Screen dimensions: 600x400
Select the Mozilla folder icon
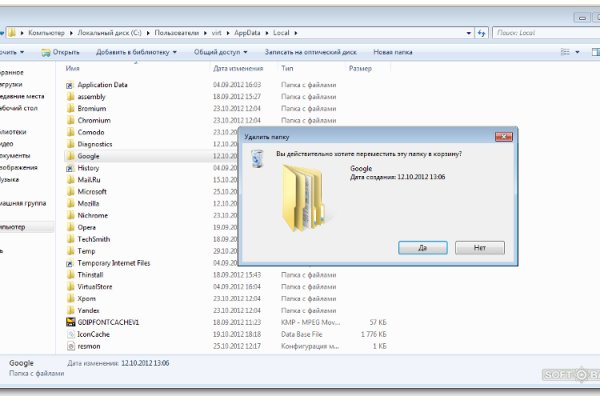pyautogui.click(x=70, y=203)
